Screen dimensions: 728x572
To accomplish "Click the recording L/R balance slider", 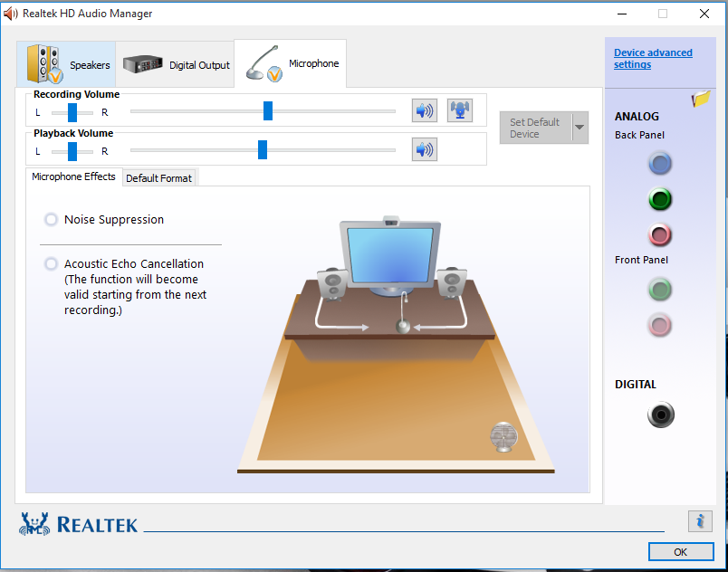I will coord(72,113).
